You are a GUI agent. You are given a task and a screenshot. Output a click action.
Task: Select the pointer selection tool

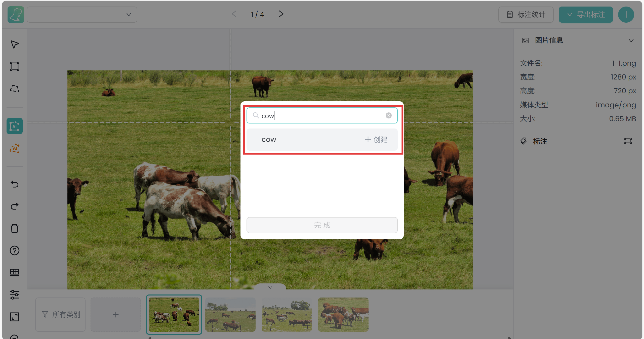pos(15,44)
